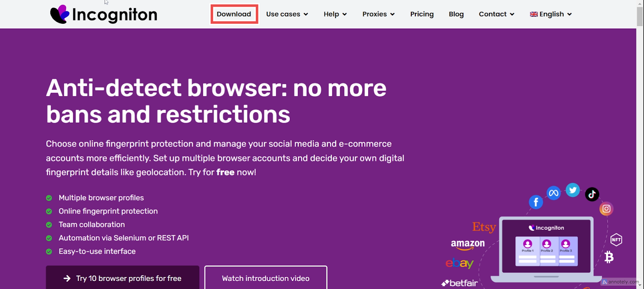Click the Incogniton logo on the laptop screen
644x289 pixels.
coord(546,228)
